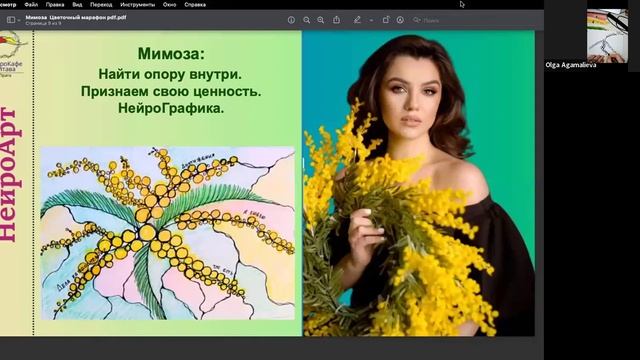Select the markup pen tool

(357, 20)
